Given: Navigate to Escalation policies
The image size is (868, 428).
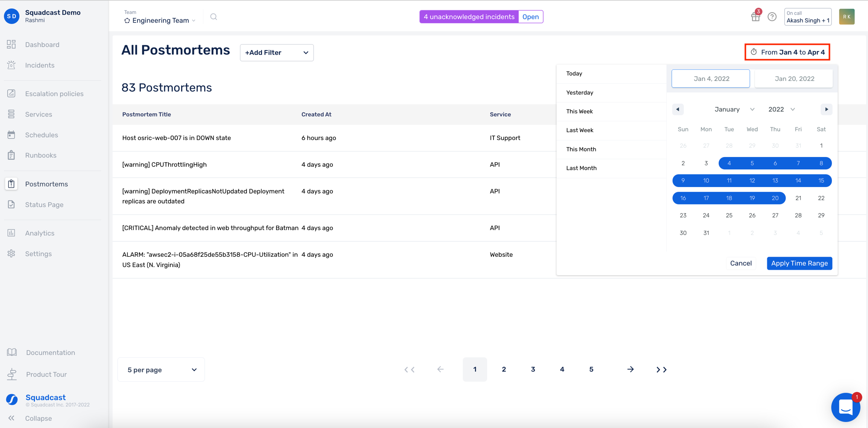Looking at the screenshot, I should click(54, 94).
